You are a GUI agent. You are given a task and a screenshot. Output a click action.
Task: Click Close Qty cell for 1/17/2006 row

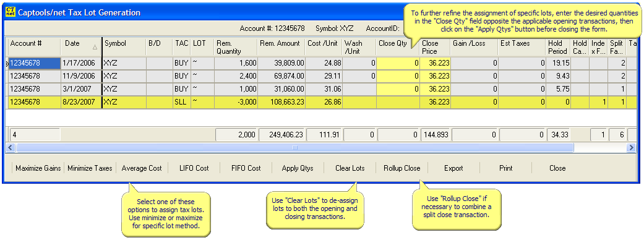398,63
